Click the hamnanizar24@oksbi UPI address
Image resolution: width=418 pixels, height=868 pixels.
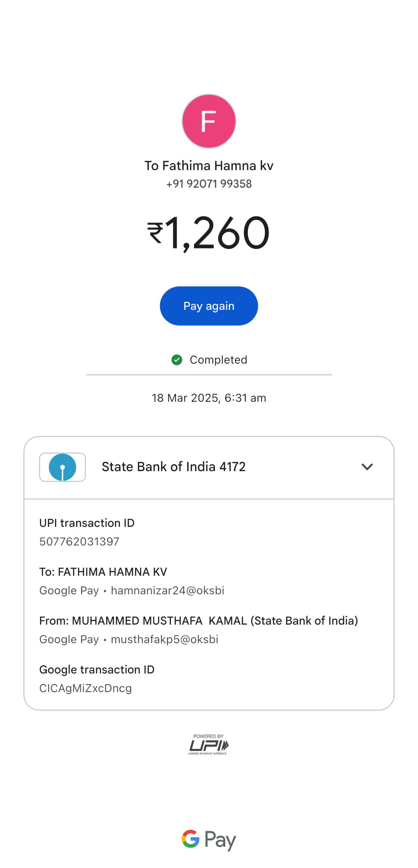point(167,590)
